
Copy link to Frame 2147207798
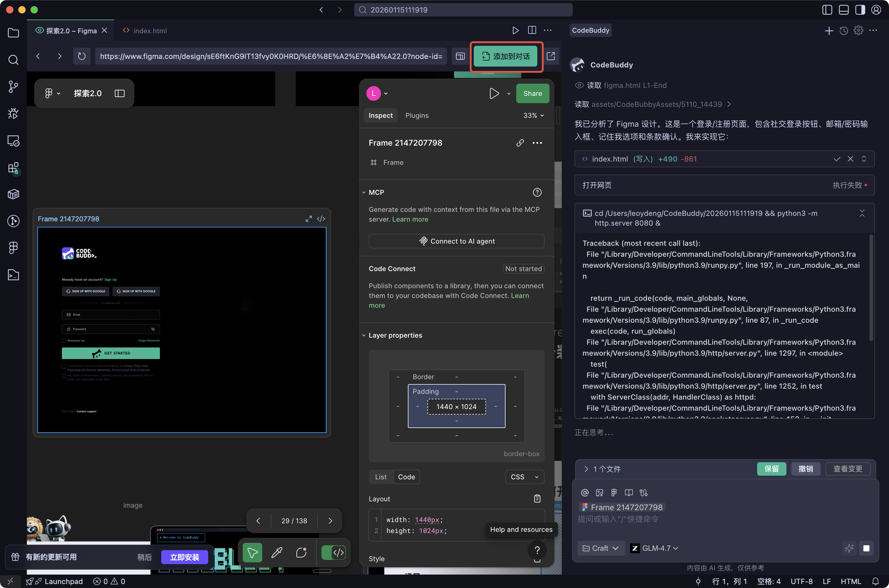pyautogui.click(x=520, y=143)
